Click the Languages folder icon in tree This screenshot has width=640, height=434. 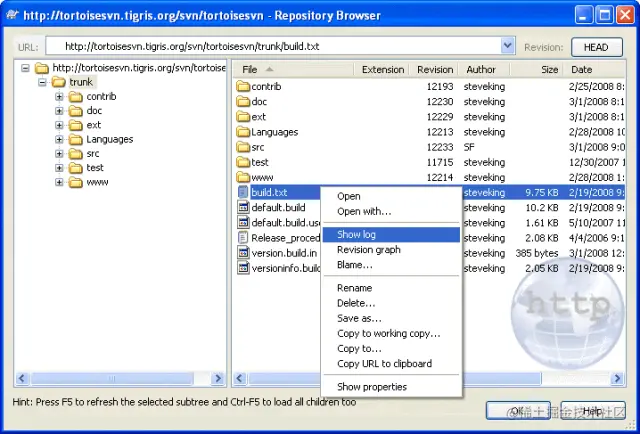(76, 139)
